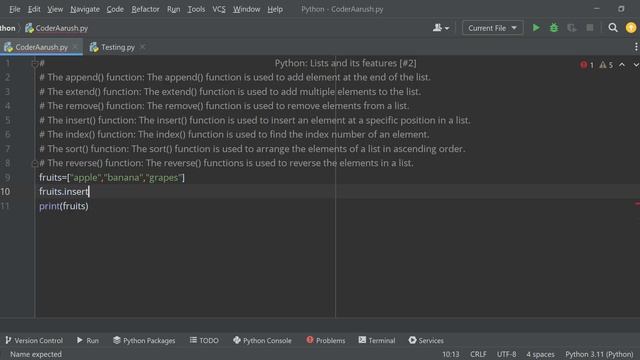Open the Current File run configuration dropdown

[492, 28]
